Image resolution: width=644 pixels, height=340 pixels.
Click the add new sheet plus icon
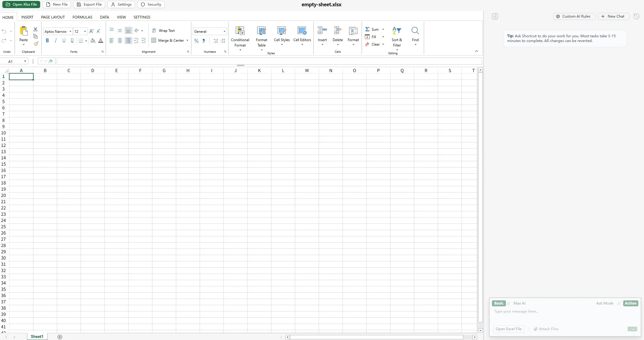point(60,337)
